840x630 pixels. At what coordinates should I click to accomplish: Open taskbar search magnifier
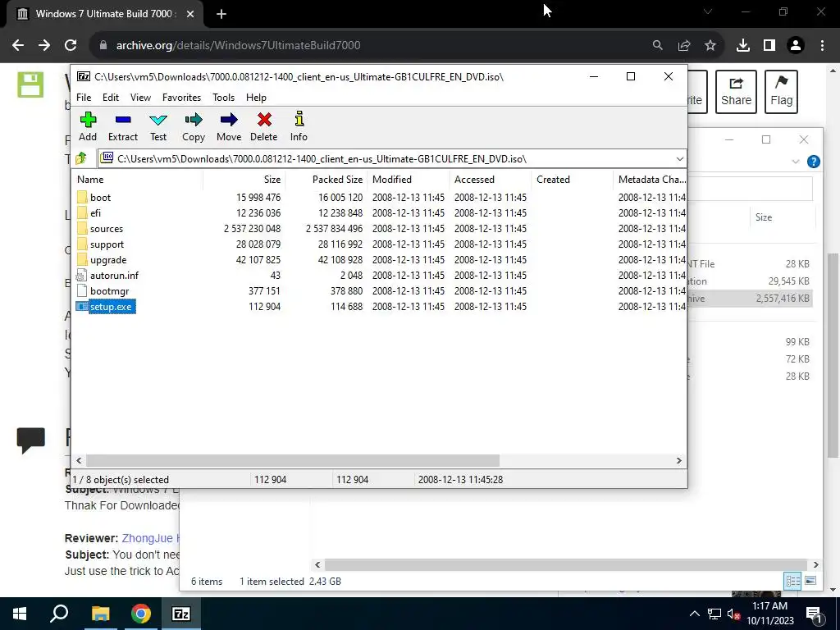(x=59, y=614)
